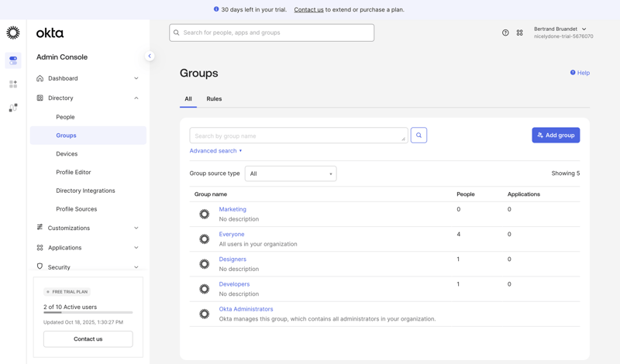Open the apps sparkle icon in left rail
The height and width of the screenshot is (364, 620).
tap(13, 84)
